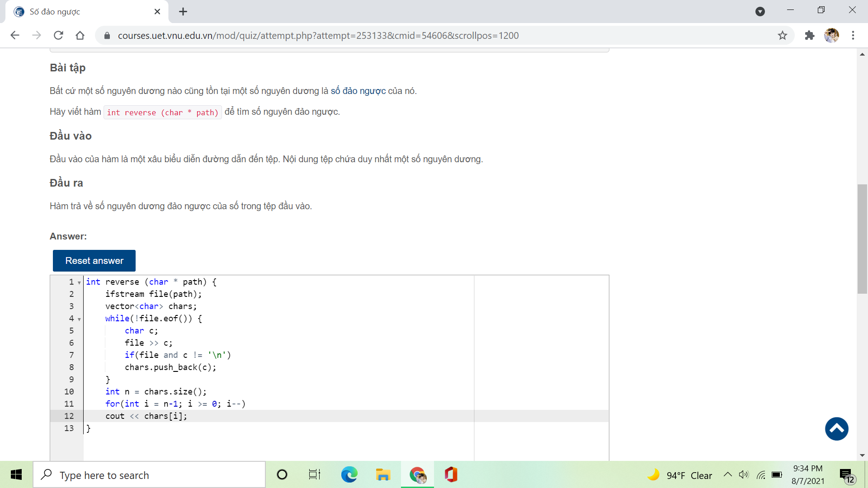868x488 pixels.
Task: Place cursor on 'int n = chars.size();' line
Action: point(156,392)
